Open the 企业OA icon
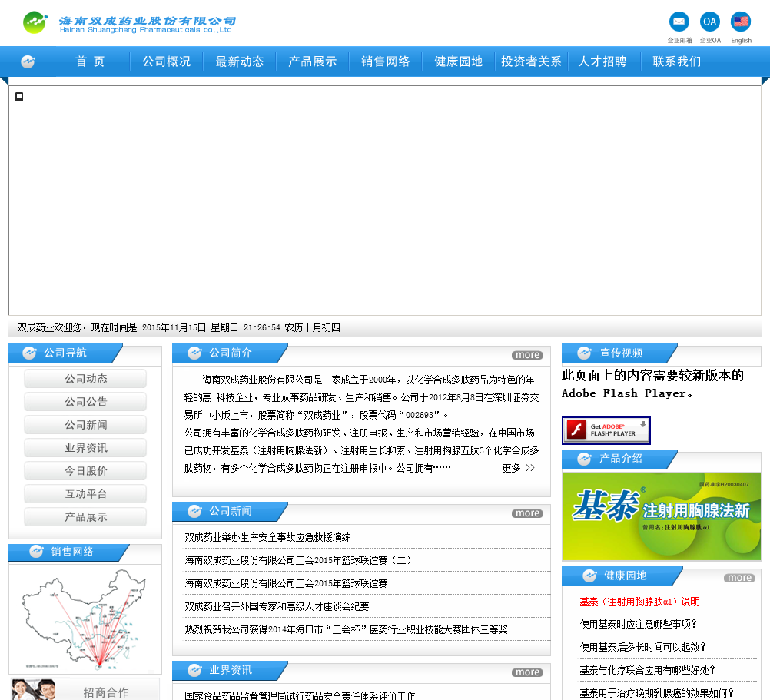This screenshot has width=770, height=700. click(709, 22)
